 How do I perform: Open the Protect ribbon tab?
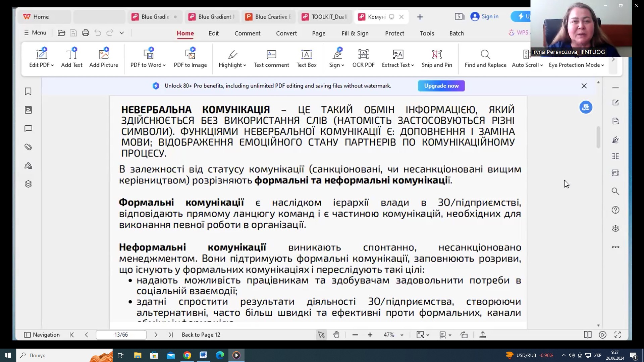[394, 33]
